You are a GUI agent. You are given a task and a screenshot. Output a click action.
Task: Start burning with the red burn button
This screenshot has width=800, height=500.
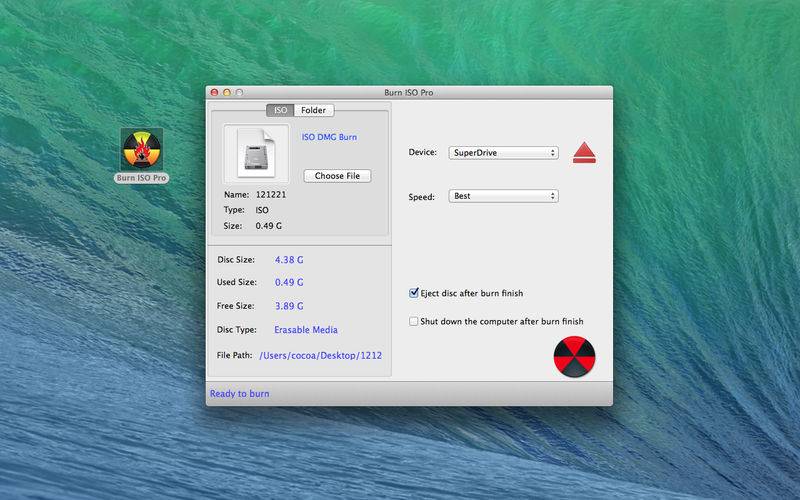(x=574, y=356)
